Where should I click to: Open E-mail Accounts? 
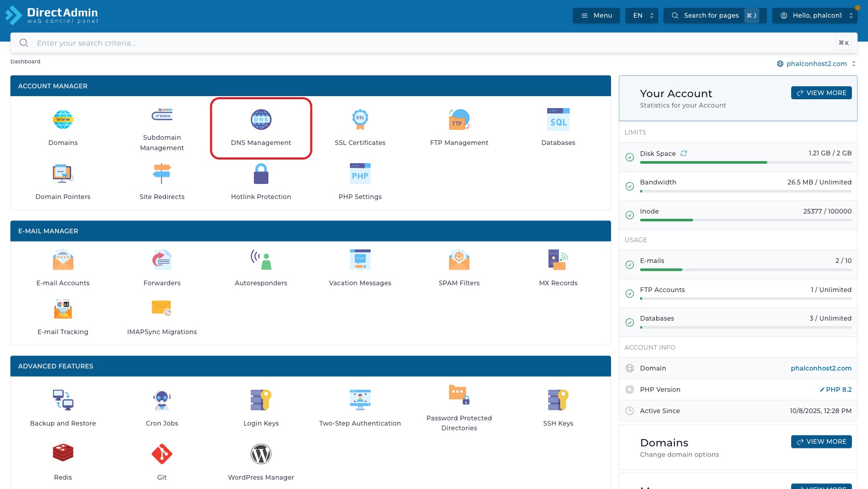click(x=63, y=268)
